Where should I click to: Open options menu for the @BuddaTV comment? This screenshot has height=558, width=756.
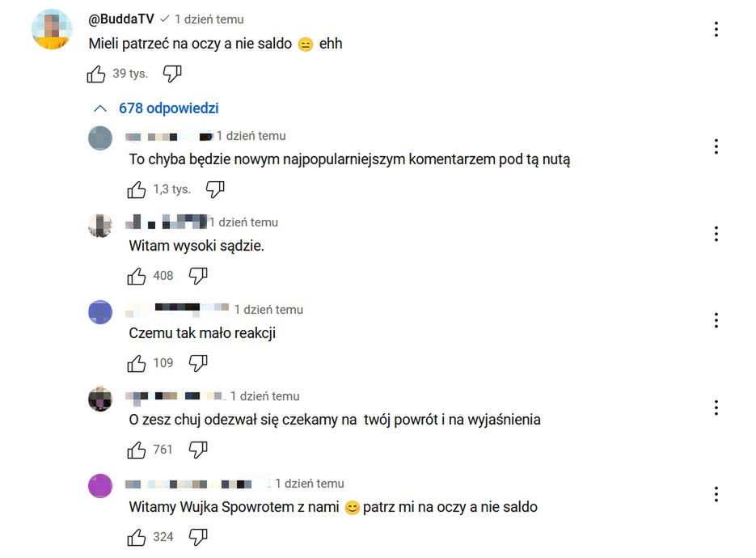pos(716,29)
